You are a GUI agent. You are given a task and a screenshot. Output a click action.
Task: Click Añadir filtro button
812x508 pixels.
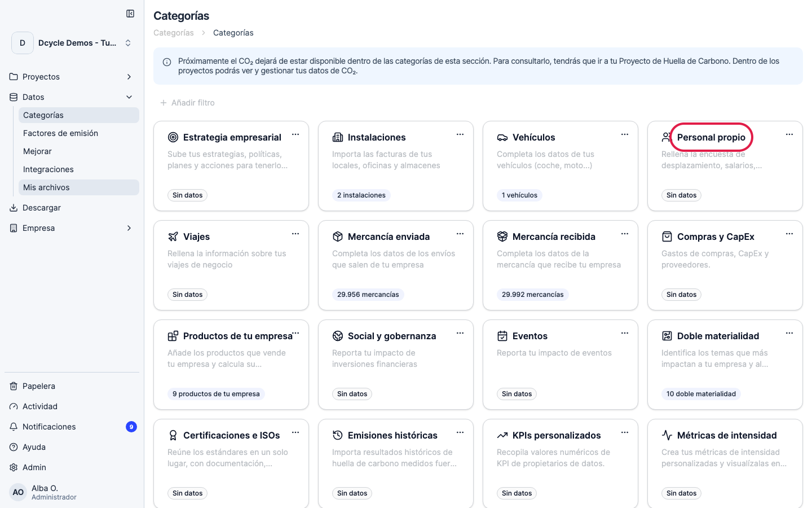[x=187, y=103]
